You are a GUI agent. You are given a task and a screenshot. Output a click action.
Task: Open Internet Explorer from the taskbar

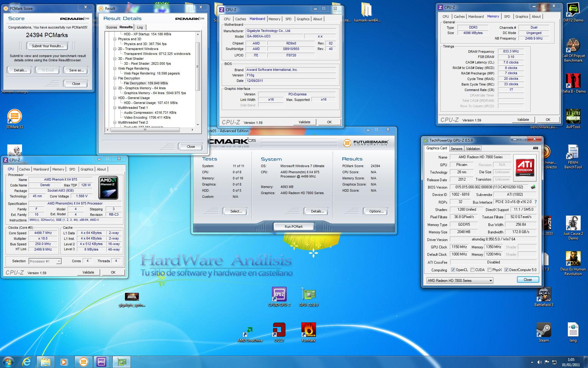click(x=27, y=362)
